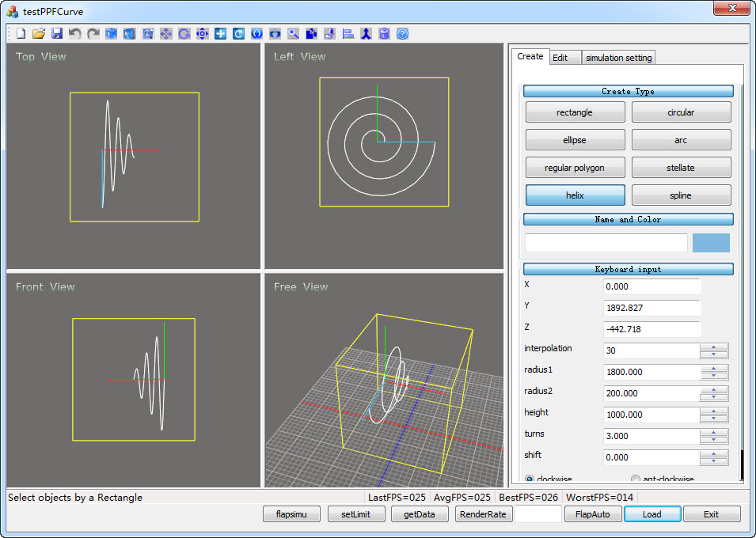This screenshot has width=756, height=538.
Task: Click the name text field
Action: (606, 243)
